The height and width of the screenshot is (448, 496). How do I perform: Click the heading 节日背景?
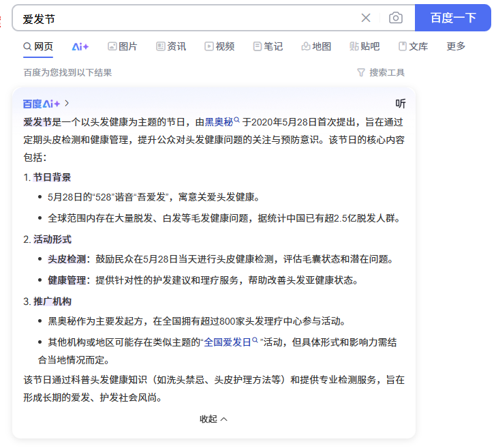click(x=52, y=177)
